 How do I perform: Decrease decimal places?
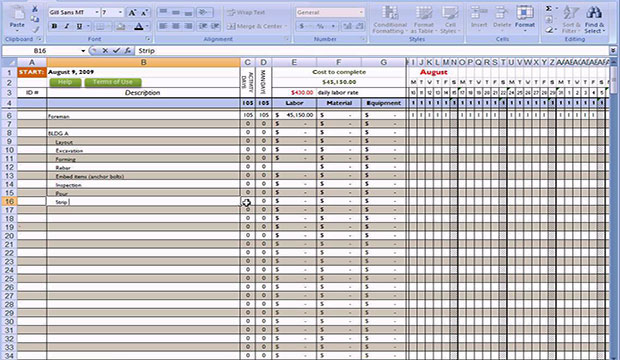point(359,27)
